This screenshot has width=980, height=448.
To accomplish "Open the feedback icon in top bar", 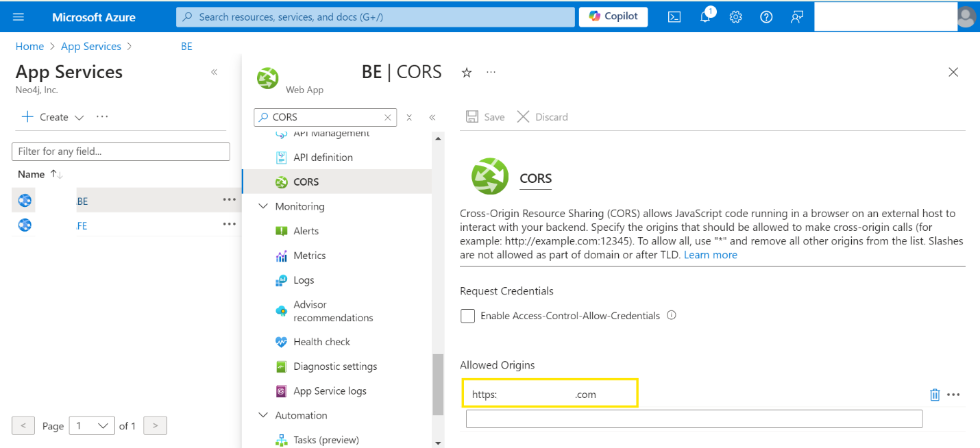I will (x=796, y=17).
